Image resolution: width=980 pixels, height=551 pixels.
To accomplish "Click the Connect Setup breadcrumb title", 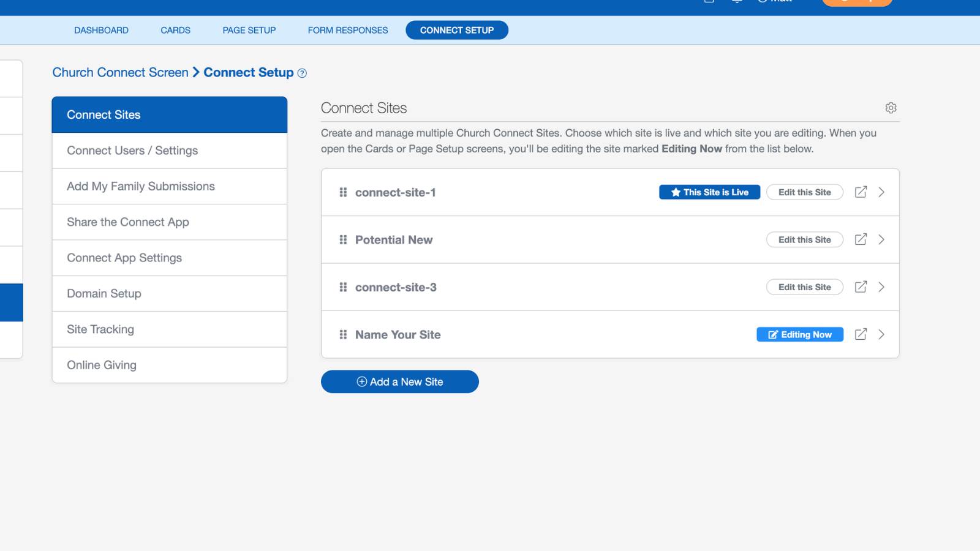I will (249, 72).
